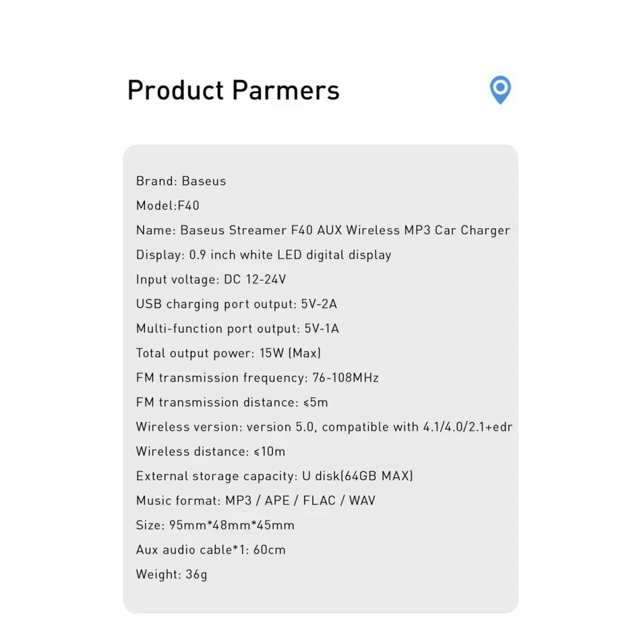Select the Display LED digital display line

pyautogui.click(x=264, y=255)
